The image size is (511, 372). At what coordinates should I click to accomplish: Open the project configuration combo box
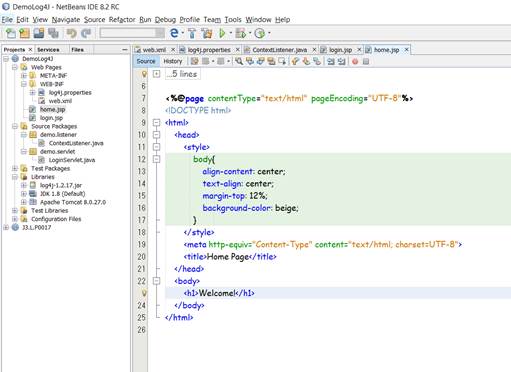tap(132, 33)
